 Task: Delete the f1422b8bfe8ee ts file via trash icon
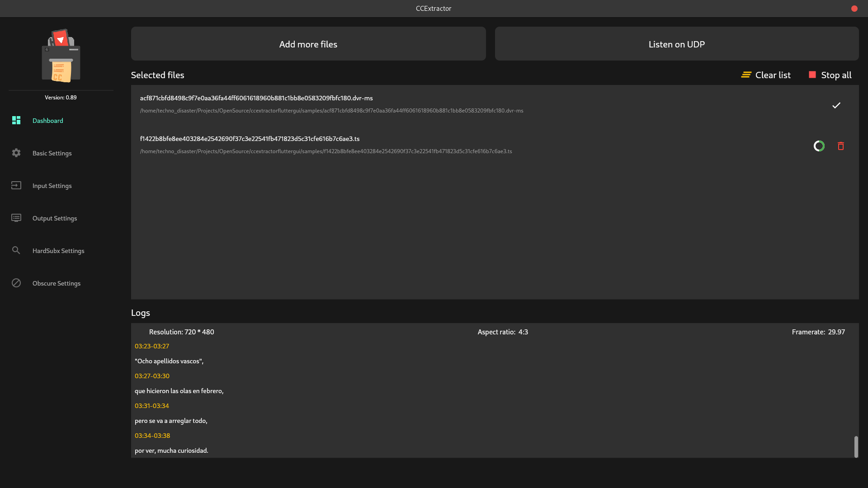[x=840, y=146]
